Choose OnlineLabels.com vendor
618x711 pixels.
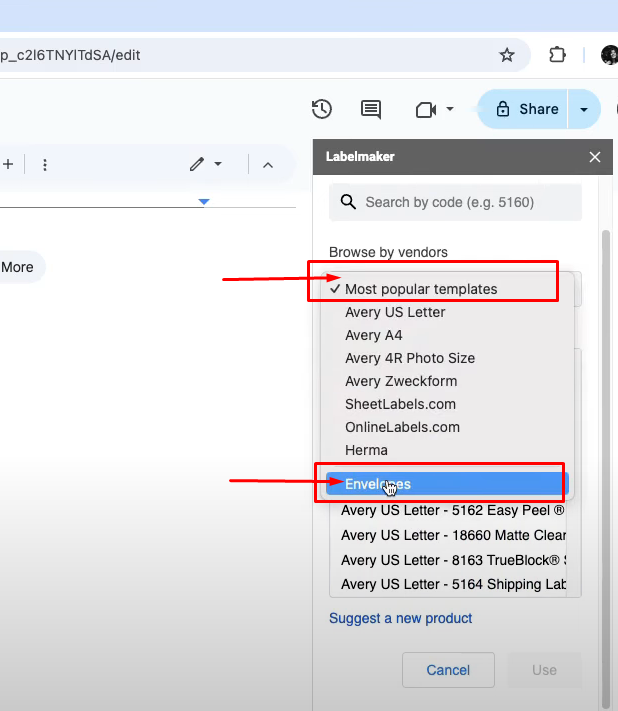tap(447, 427)
